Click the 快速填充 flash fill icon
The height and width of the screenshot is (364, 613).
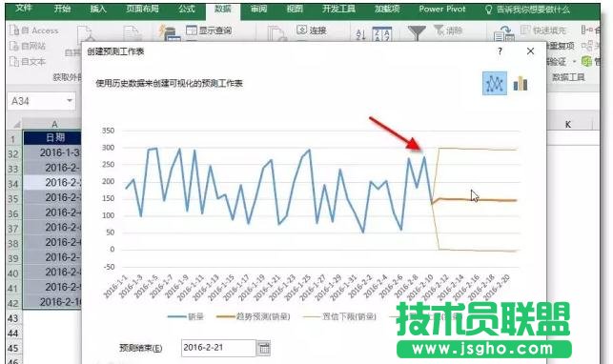point(526,30)
